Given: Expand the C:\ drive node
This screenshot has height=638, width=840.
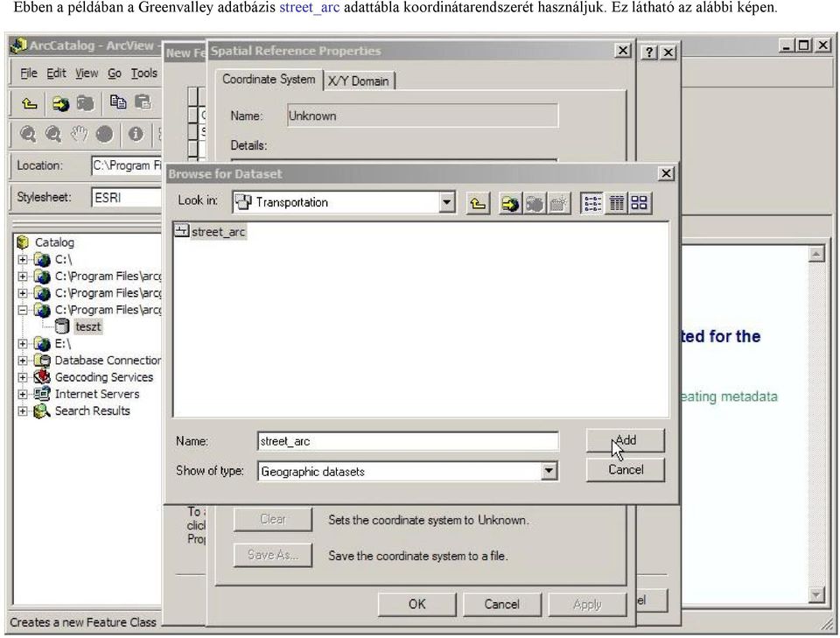Looking at the screenshot, I should coord(23,260).
